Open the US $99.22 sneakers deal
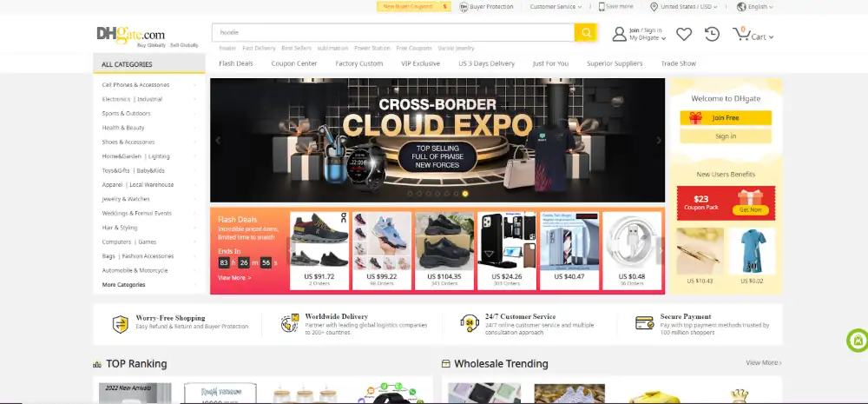 [x=382, y=250]
